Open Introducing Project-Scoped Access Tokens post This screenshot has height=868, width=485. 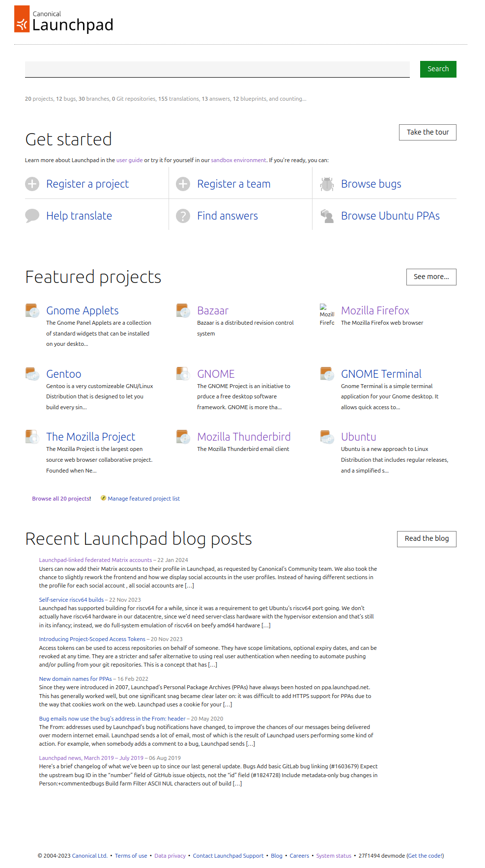92,639
